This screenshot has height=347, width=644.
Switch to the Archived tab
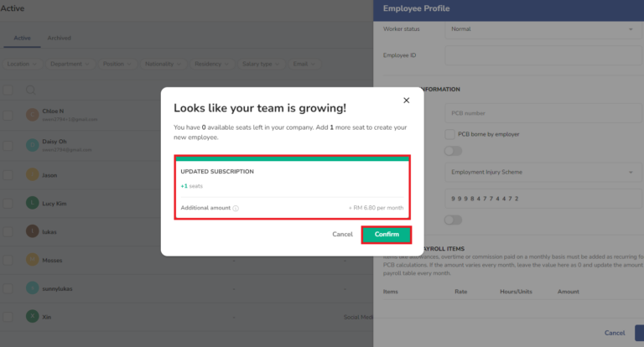click(x=60, y=38)
